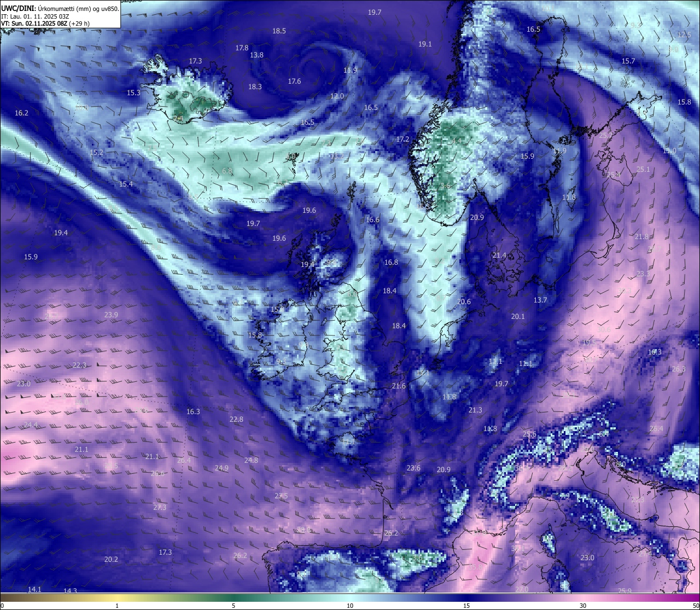Click the VT: Sun. 02.11.2025 08Z line
700x610 pixels.
[45, 24]
